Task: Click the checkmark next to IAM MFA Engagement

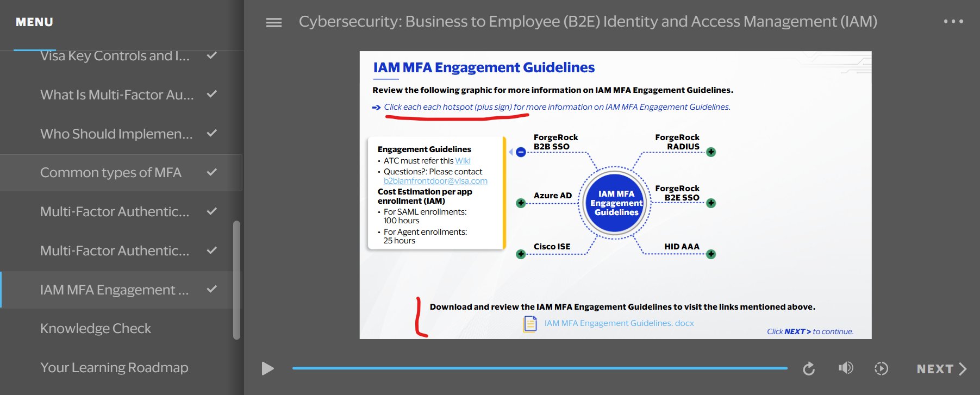Action: (212, 289)
